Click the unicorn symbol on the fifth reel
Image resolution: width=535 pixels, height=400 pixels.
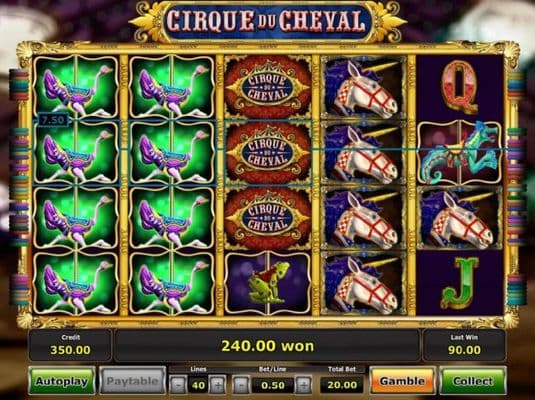pyautogui.click(x=460, y=218)
